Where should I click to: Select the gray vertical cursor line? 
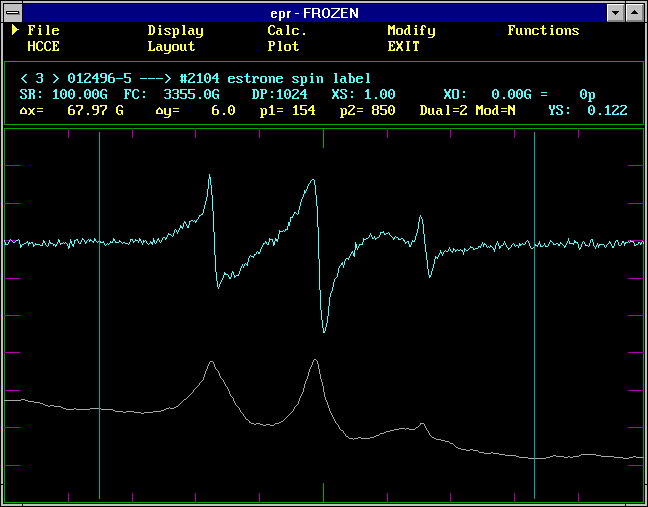[x=100, y=320]
